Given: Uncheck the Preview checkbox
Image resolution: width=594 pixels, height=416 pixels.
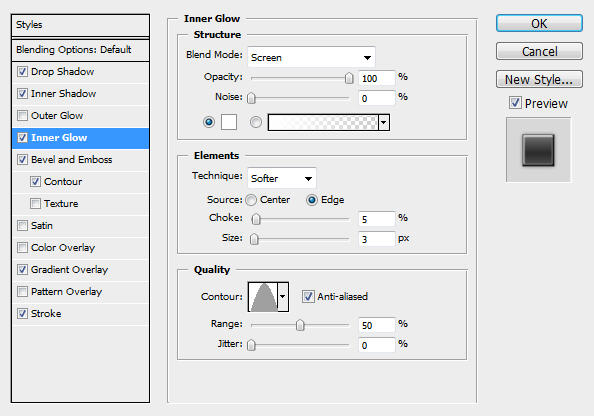Looking at the screenshot, I should click(x=515, y=103).
